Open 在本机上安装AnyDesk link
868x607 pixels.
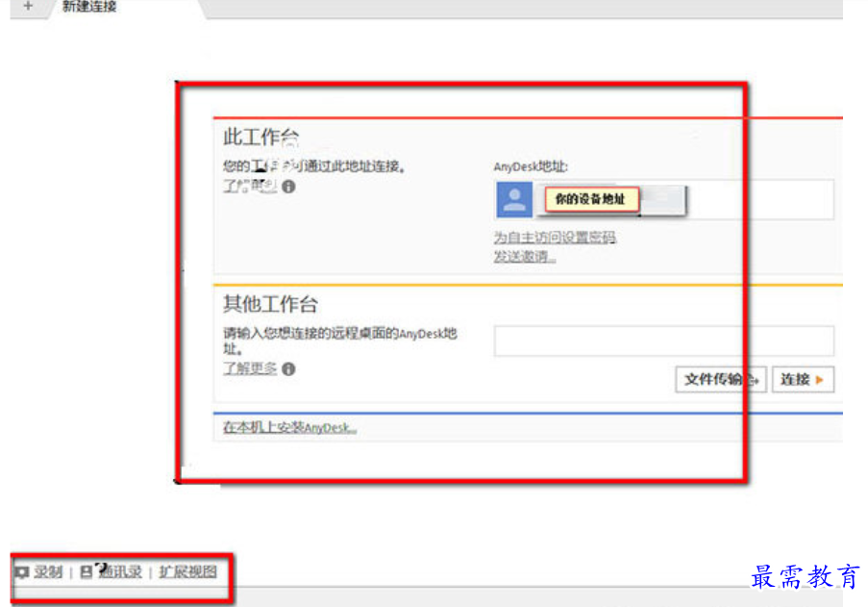[x=289, y=427]
